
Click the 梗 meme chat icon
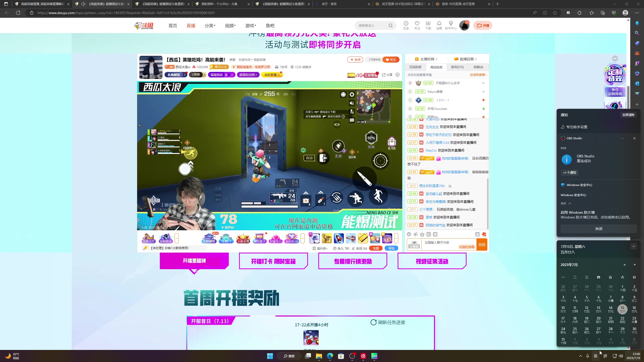[435, 234]
